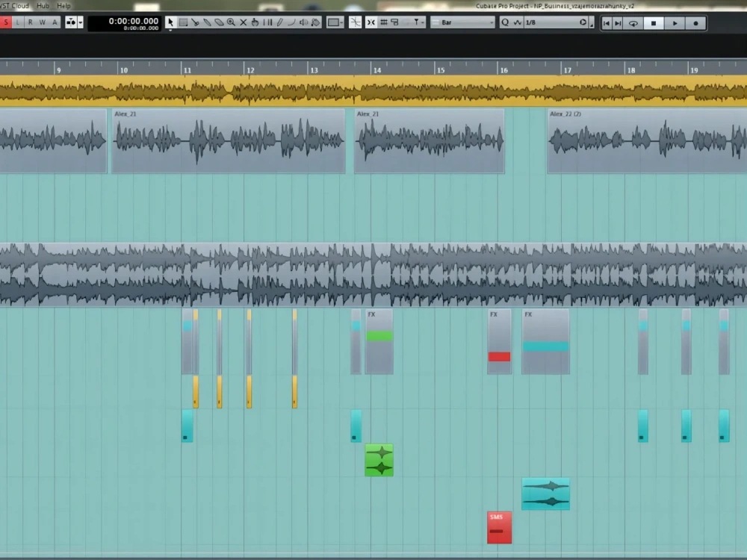
Task: Open the Help menu
Action: pos(63,6)
